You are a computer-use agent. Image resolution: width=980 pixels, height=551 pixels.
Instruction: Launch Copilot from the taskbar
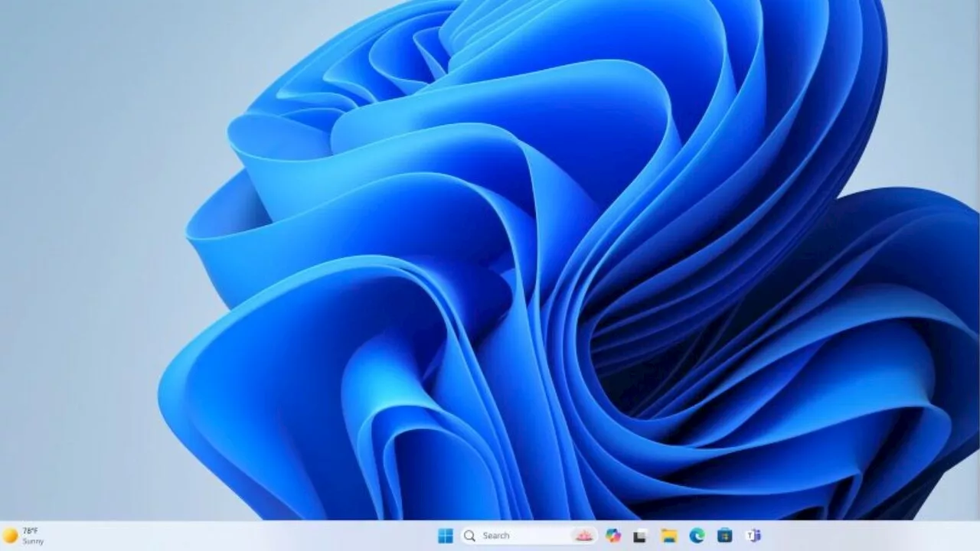coord(613,536)
